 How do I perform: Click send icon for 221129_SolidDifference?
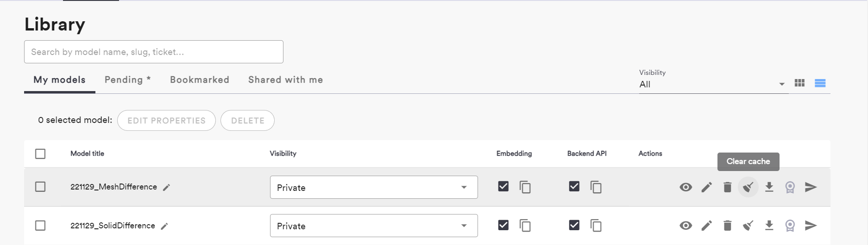pos(811,226)
